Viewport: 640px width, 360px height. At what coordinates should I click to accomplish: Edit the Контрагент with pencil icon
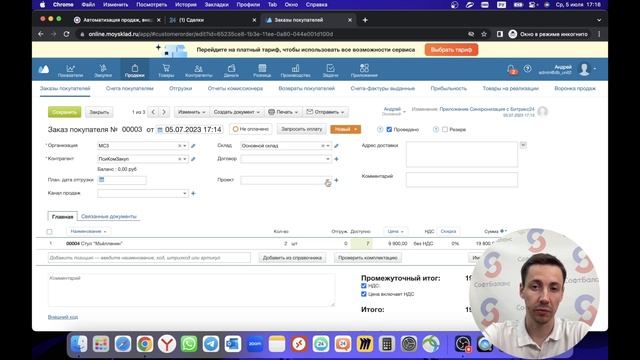click(193, 159)
